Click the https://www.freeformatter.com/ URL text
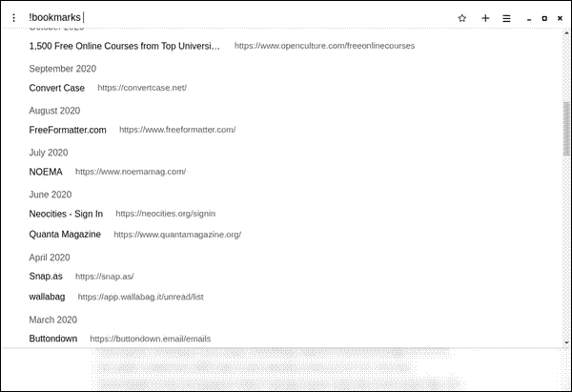Viewport: 572px width, 392px height. click(177, 130)
